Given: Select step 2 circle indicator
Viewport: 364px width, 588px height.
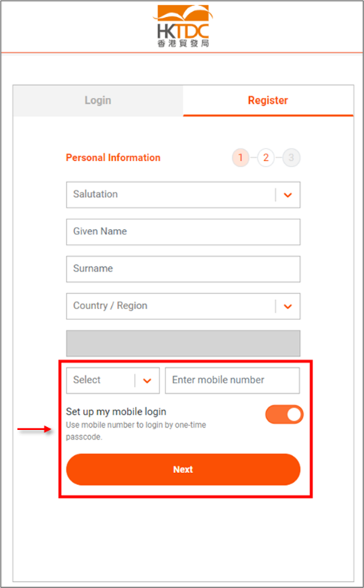Looking at the screenshot, I should [x=266, y=158].
